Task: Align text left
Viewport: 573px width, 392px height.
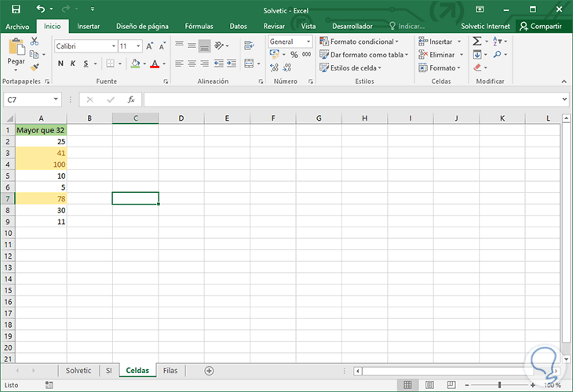Action: [179, 64]
